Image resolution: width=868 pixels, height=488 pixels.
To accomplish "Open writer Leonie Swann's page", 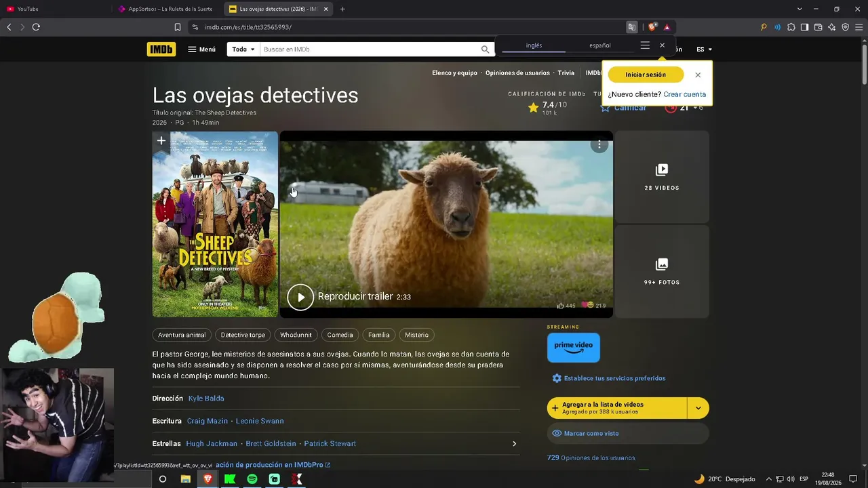I will click(x=260, y=421).
